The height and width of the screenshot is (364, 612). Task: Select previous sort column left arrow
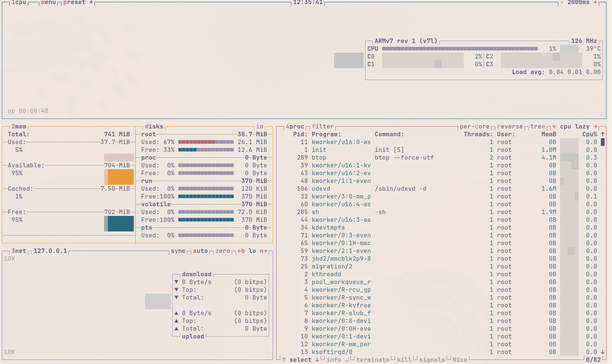pos(554,127)
